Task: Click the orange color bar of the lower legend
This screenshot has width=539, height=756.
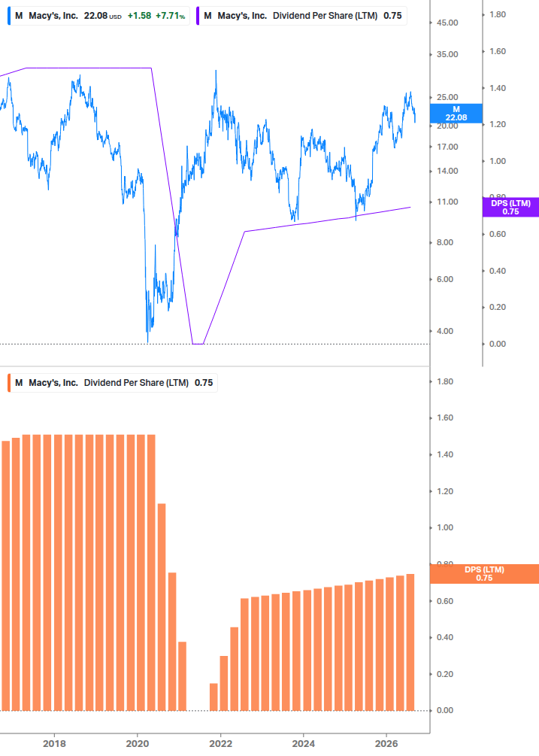Action: click(9, 383)
